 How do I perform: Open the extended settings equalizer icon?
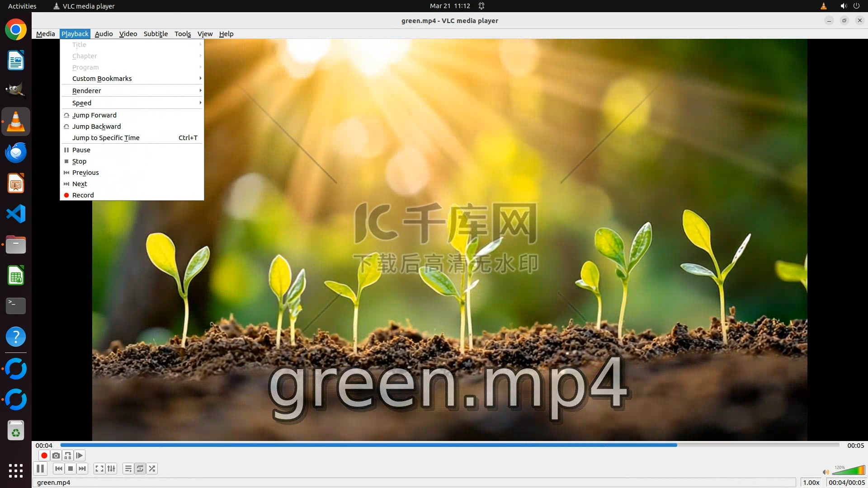[x=111, y=469]
